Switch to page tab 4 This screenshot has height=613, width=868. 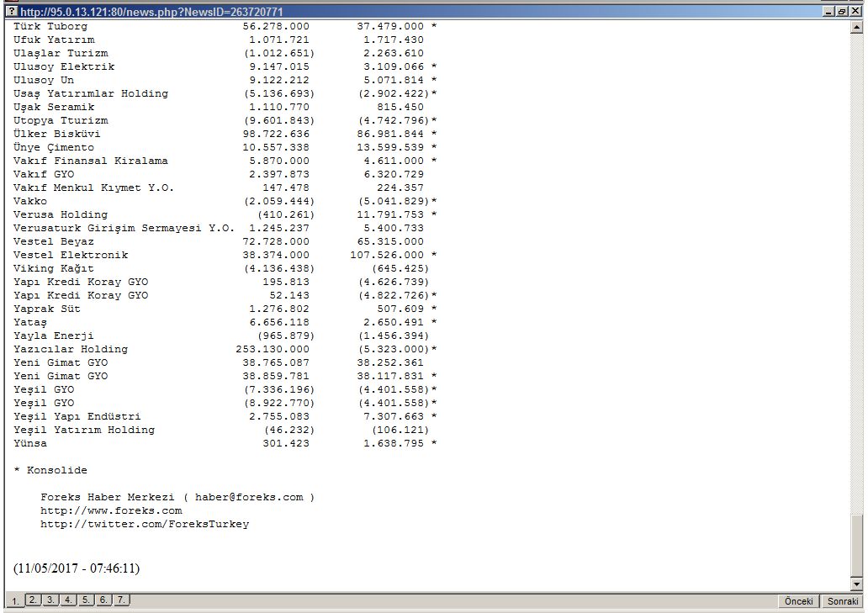tap(68, 600)
